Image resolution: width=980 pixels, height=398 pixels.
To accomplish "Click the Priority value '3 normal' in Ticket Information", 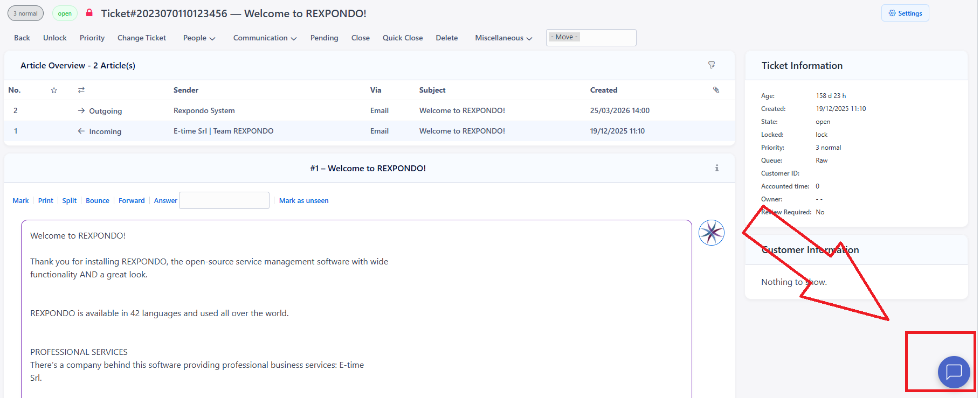I will coord(829,148).
